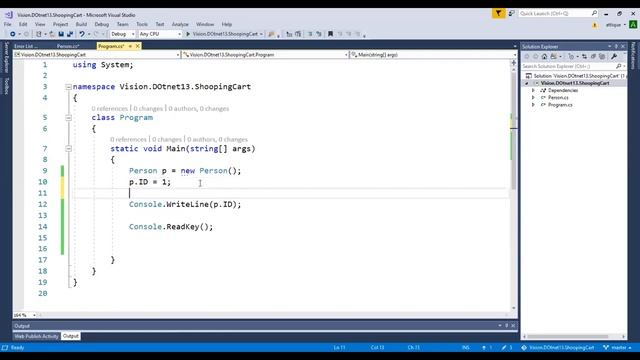
Task: Expand the Person.cs node arrow
Action: coord(533,98)
